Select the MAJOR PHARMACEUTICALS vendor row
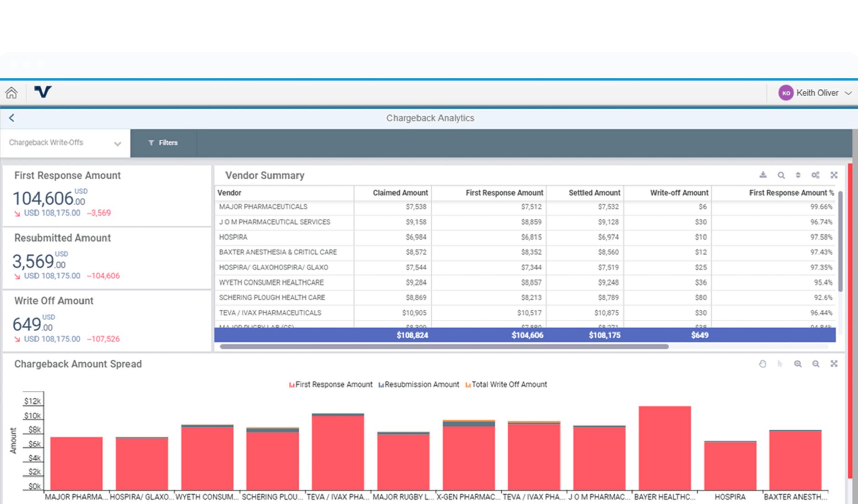 coord(263,207)
